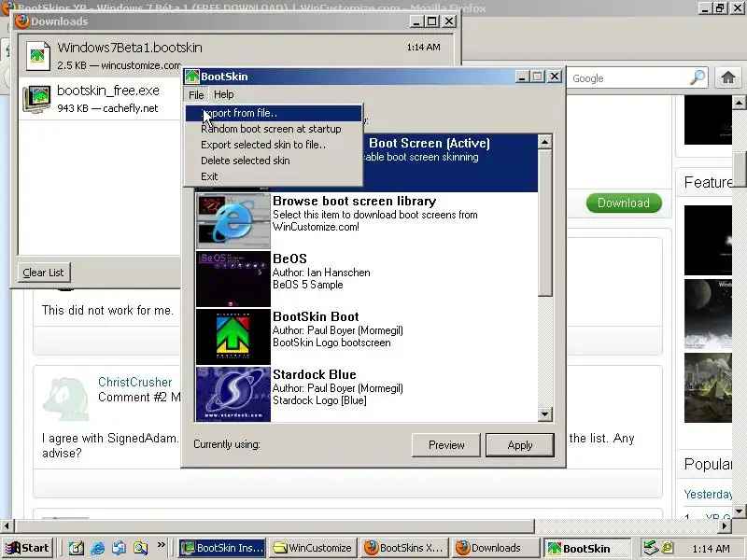This screenshot has height=560, width=747.
Task: Click the browser horizontal scrollbar thumb
Action: [x=275, y=525]
